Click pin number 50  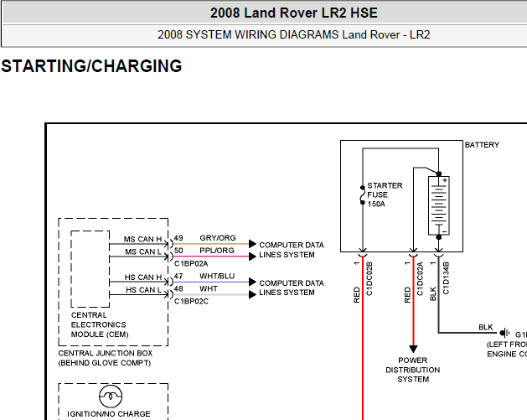(x=178, y=251)
